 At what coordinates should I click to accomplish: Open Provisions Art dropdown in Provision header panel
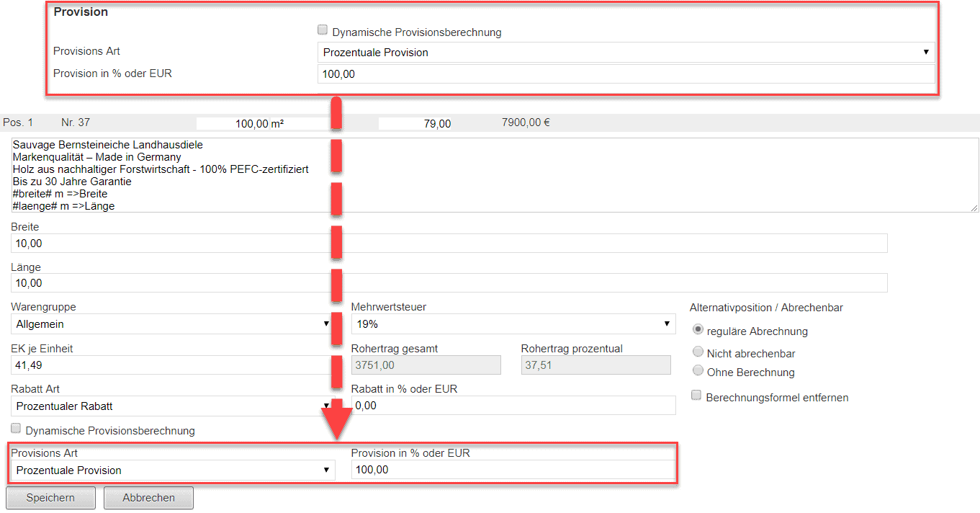tap(625, 52)
